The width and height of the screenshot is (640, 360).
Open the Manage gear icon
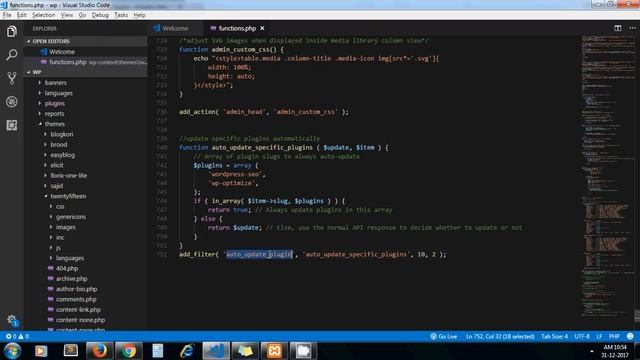click(11, 320)
